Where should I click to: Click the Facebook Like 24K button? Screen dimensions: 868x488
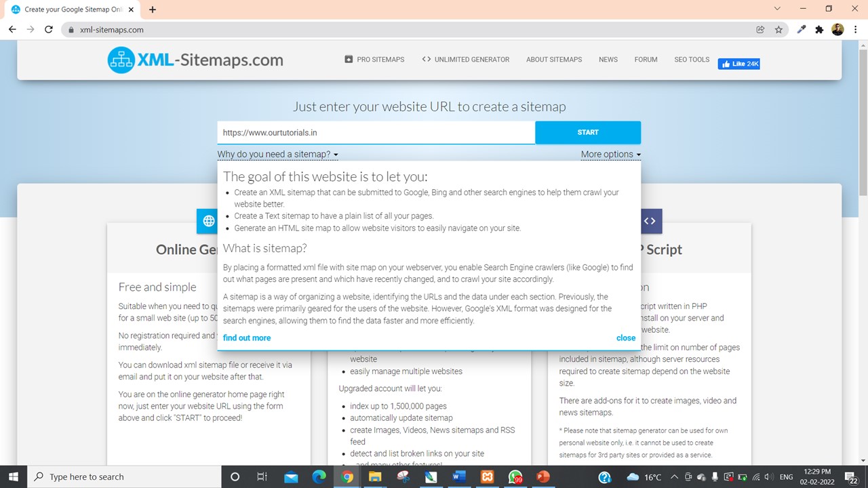pos(739,64)
